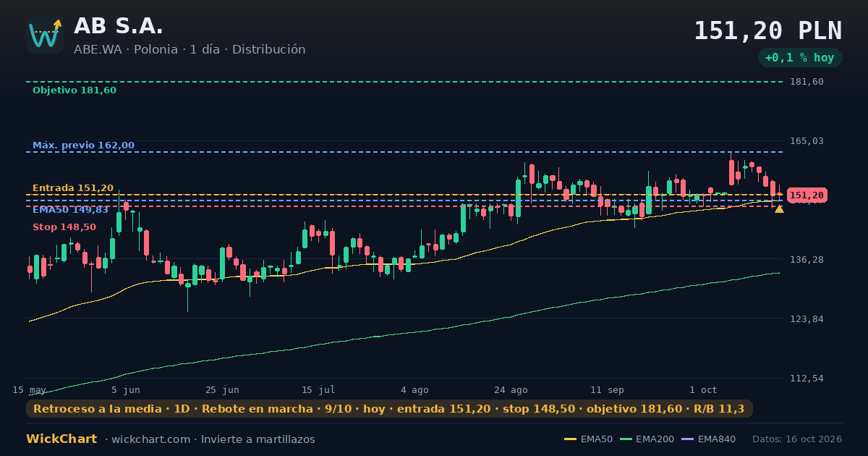868x456 pixels.
Task: Click the 151,20 PLN header price
Action: pyautogui.click(x=768, y=30)
